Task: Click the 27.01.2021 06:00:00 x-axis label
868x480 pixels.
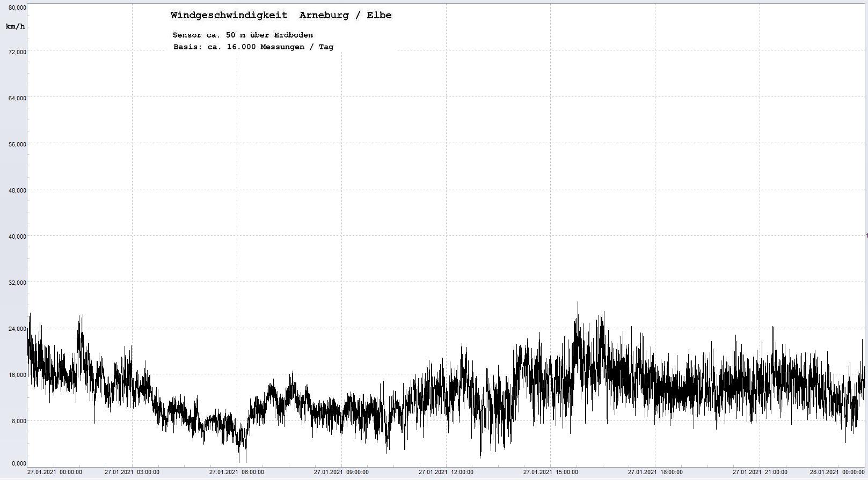Action: [x=236, y=472]
